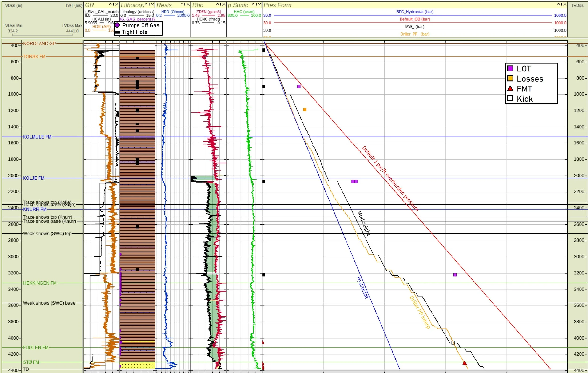
Task: Close the Resis track using its X icon
Action: (x=188, y=4)
